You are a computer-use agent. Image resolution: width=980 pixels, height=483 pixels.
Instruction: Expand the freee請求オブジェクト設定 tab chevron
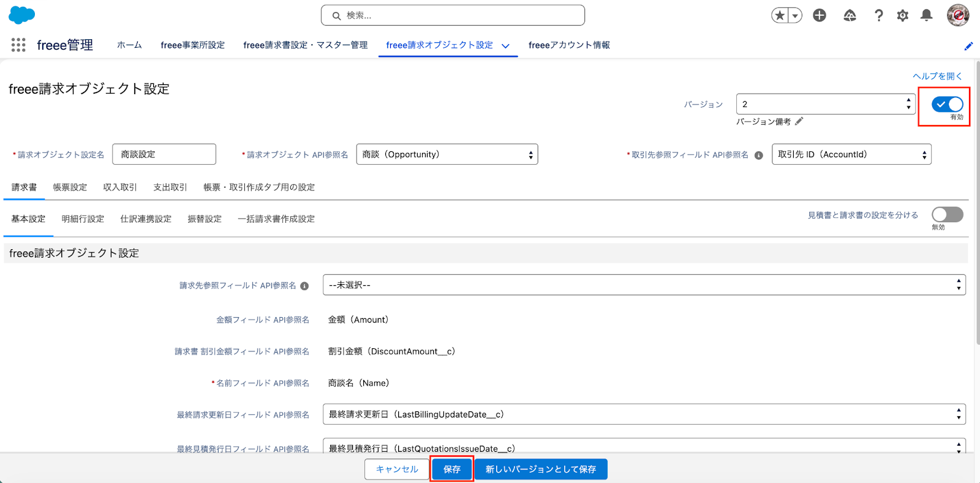click(505, 46)
